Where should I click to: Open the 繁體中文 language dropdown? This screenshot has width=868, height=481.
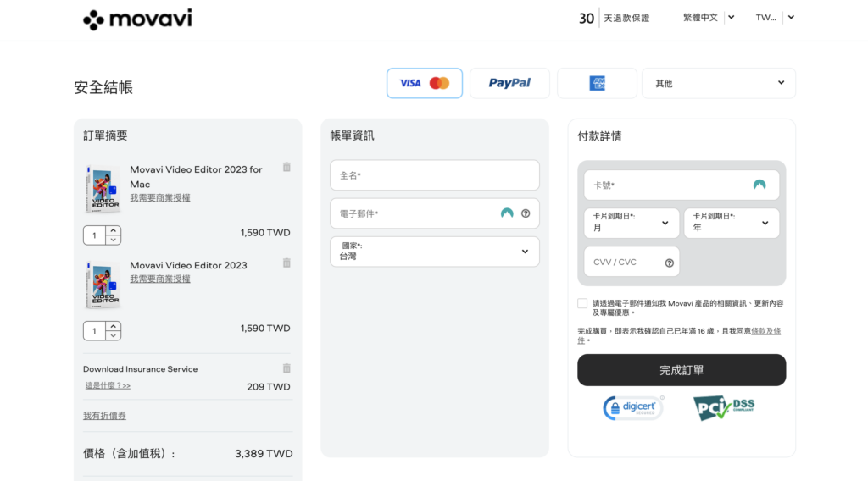point(709,18)
